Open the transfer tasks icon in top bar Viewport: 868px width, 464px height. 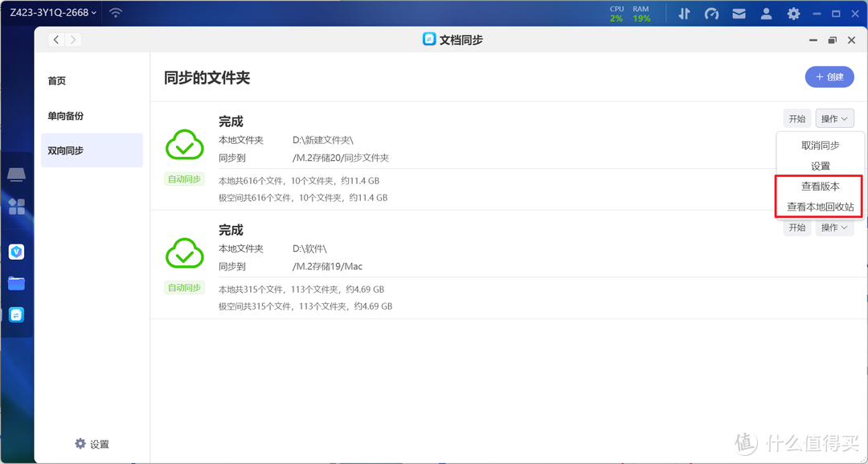(x=684, y=13)
